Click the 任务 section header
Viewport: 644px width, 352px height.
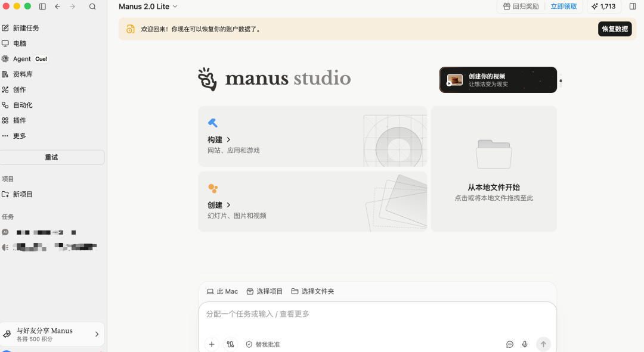(8, 217)
